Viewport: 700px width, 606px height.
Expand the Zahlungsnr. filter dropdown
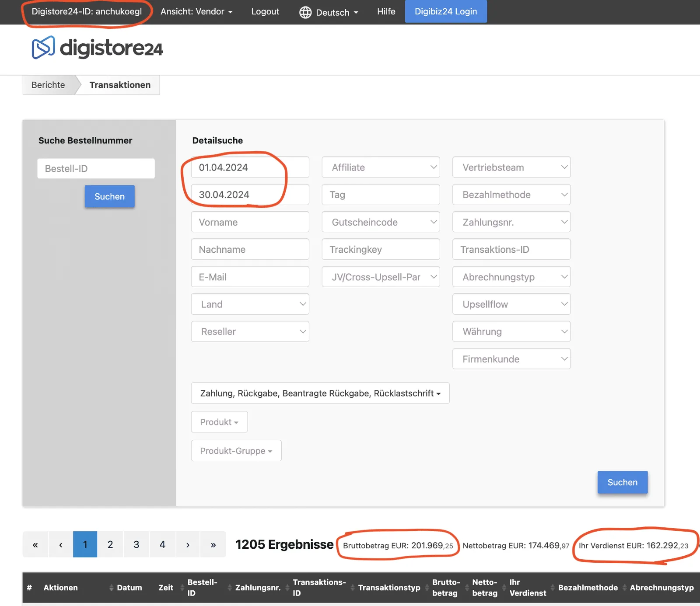(511, 222)
